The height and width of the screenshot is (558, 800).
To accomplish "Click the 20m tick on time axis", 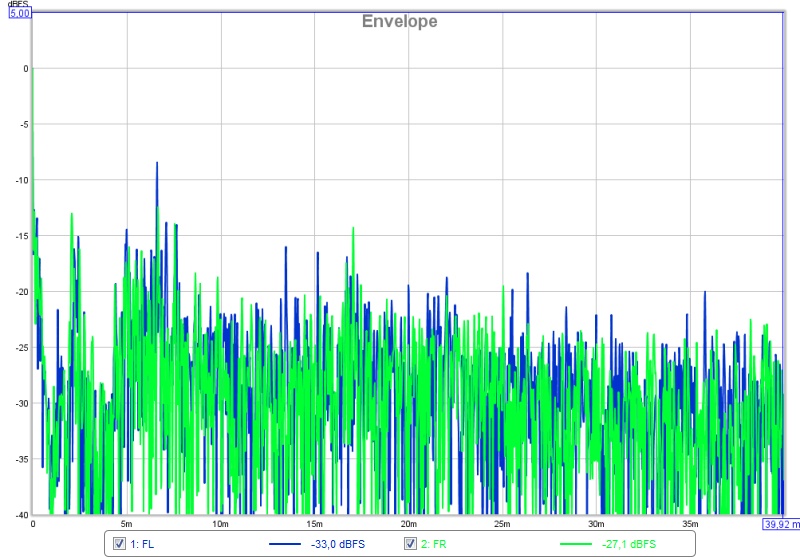I will [408, 523].
